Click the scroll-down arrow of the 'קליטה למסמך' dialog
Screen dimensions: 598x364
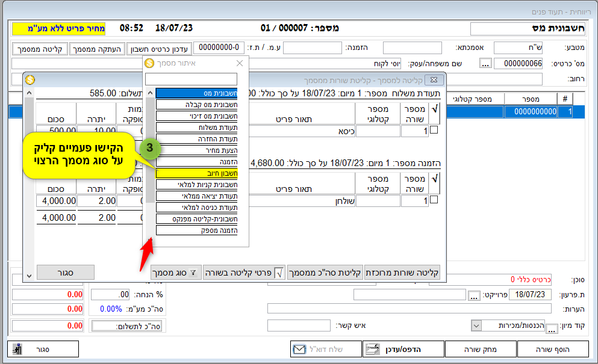click(x=30, y=276)
